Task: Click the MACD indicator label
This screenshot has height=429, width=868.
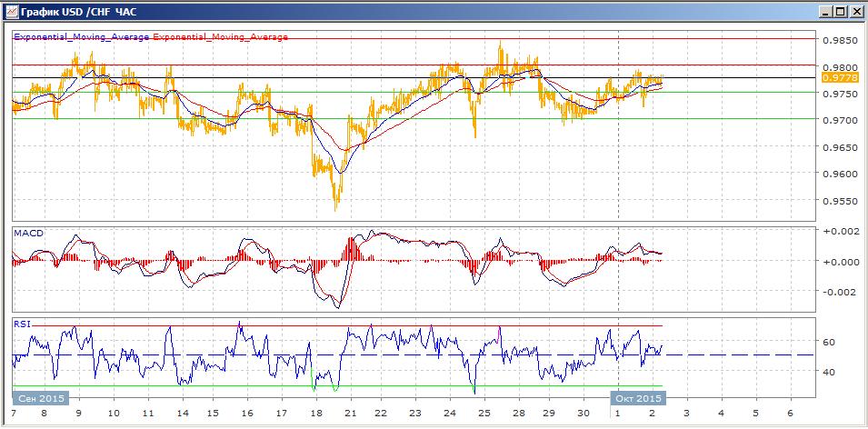Action: coord(27,234)
